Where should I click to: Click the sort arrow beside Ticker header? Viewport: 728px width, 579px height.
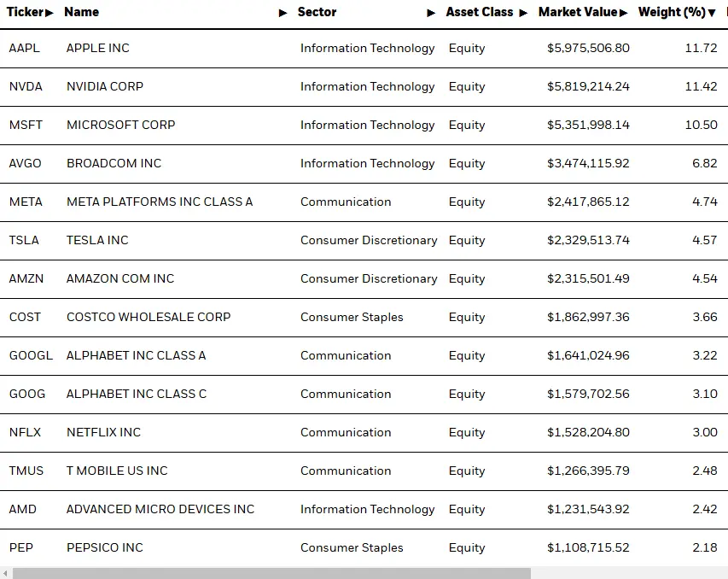coord(50,13)
